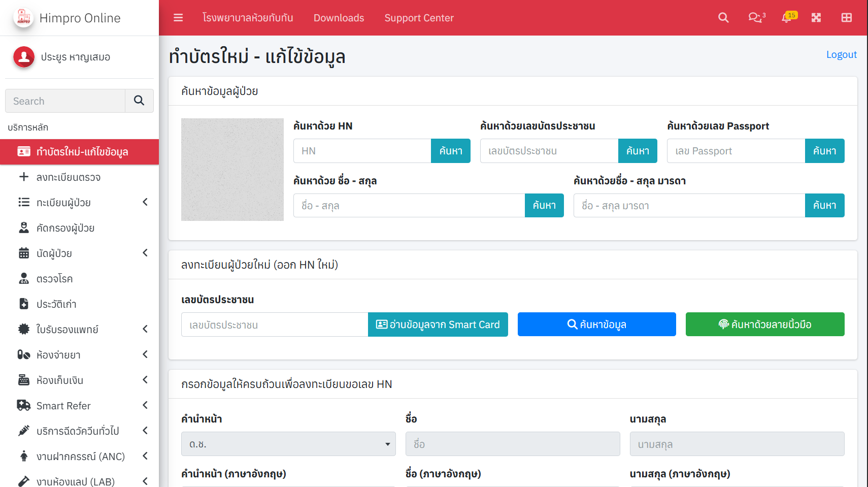Check notifications by clicking the bell icon
The height and width of the screenshot is (487, 868).
click(786, 19)
